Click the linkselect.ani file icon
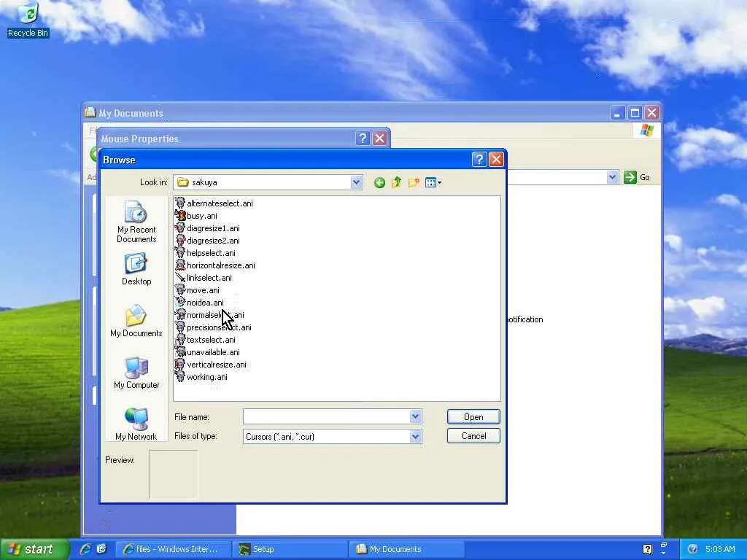Screen dimensions: 747x560 pyautogui.click(x=180, y=278)
